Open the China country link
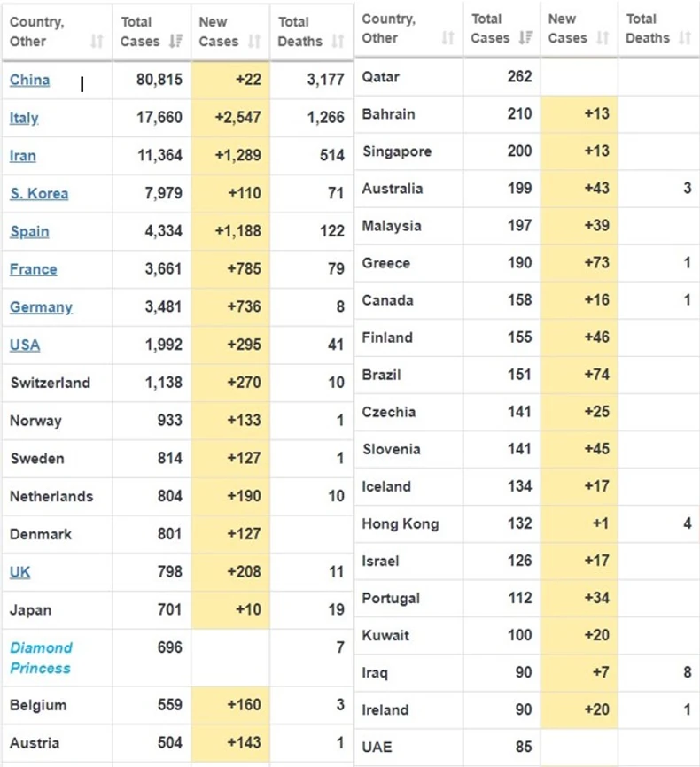 29,80
